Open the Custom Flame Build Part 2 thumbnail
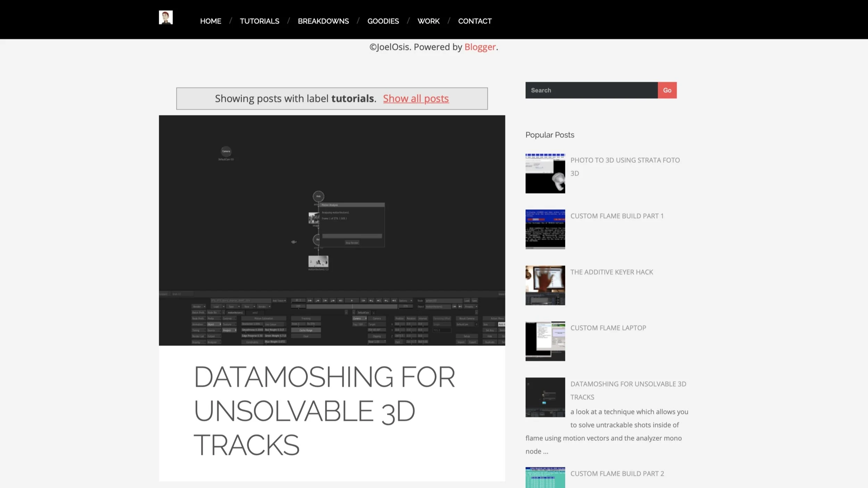 (x=545, y=478)
